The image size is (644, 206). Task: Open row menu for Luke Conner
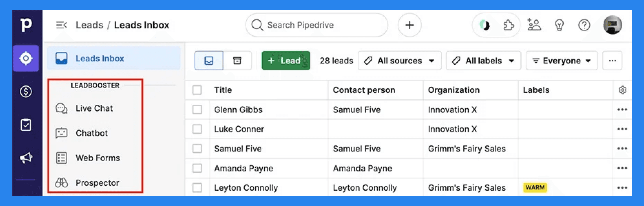click(x=622, y=129)
